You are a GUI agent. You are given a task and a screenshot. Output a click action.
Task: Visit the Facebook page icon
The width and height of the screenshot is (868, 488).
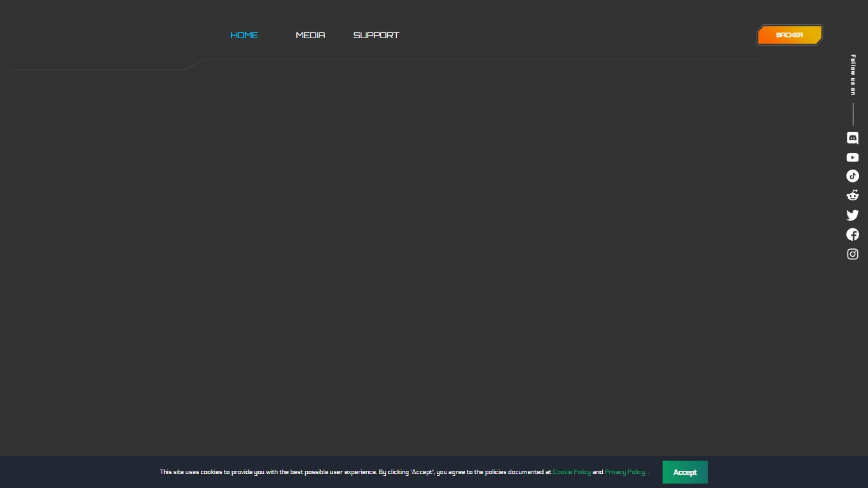point(853,234)
